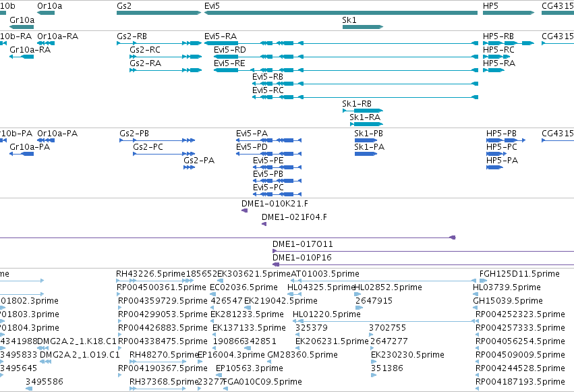Select the EK219042.5prime EST label

[x=281, y=301]
